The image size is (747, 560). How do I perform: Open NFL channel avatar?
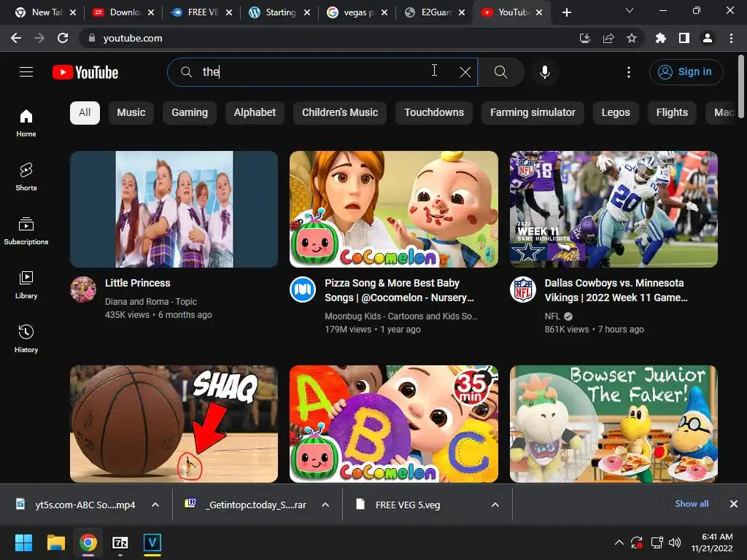523,289
